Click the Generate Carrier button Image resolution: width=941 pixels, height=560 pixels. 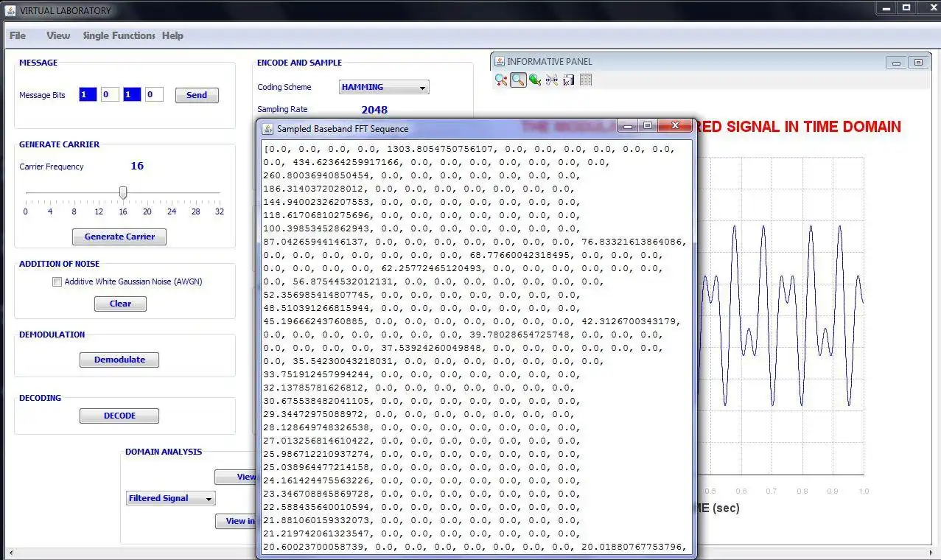(x=119, y=237)
